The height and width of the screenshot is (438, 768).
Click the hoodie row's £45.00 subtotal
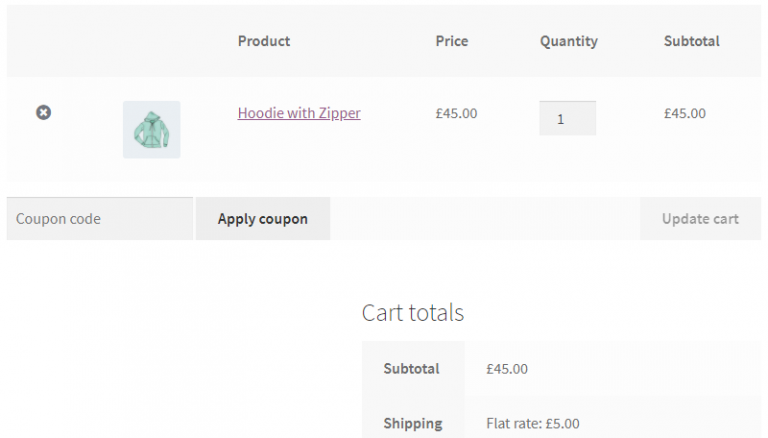[685, 113]
